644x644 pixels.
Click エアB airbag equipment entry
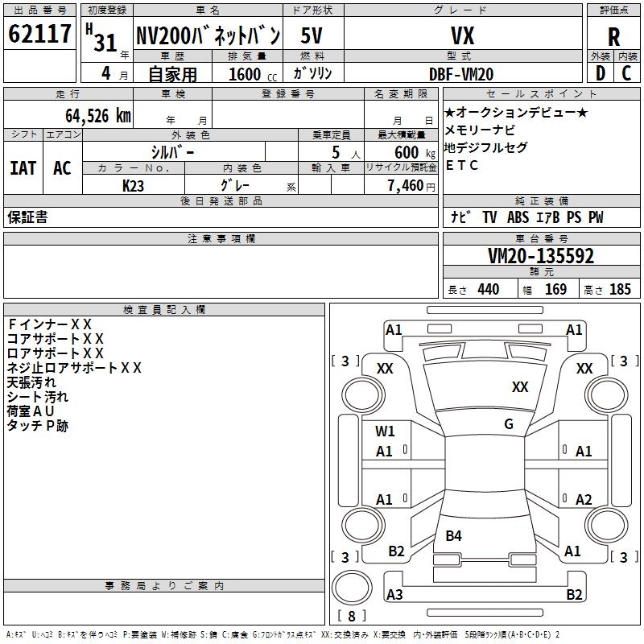tap(548, 217)
